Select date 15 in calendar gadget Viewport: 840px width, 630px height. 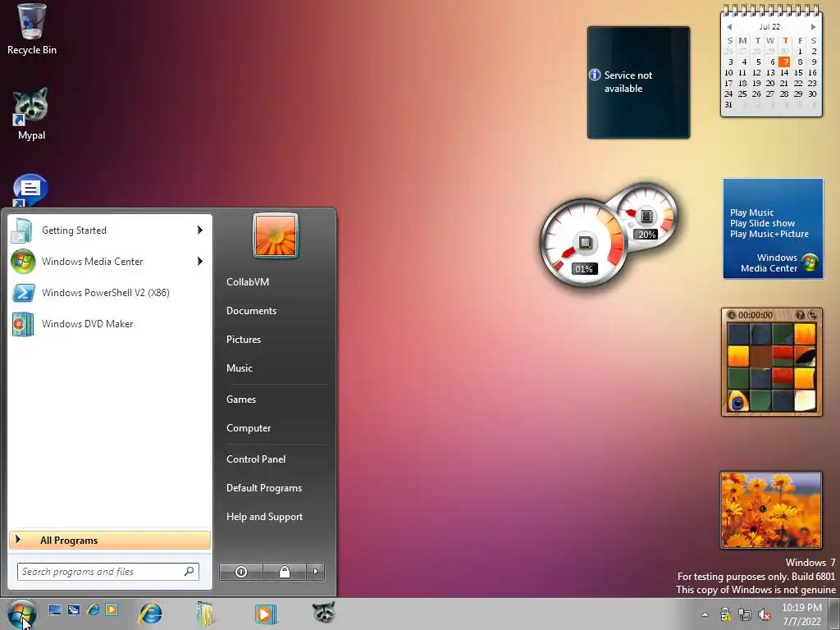point(799,73)
